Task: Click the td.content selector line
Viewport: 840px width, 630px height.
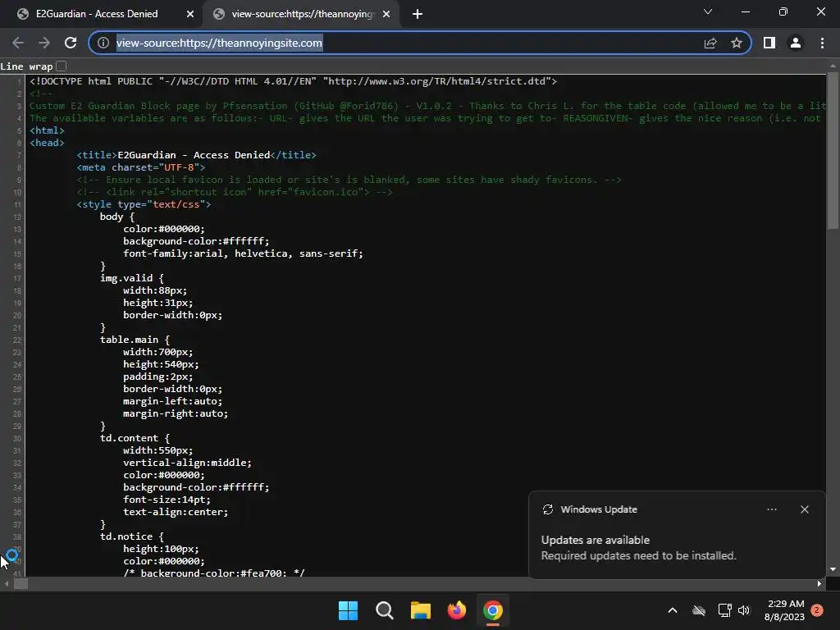Action: [x=135, y=438]
